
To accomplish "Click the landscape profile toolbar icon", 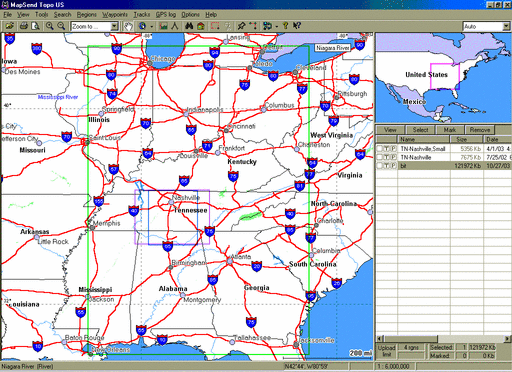I will (x=163, y=26).
